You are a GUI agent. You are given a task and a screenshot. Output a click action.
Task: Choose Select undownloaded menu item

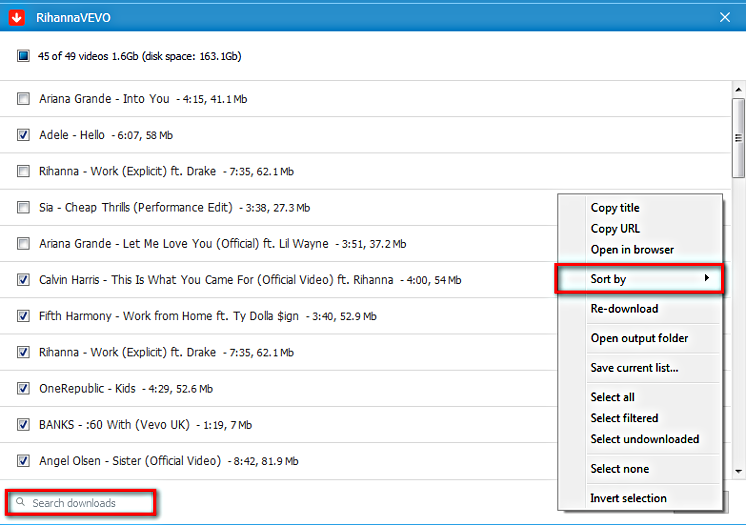coord(645,439)
